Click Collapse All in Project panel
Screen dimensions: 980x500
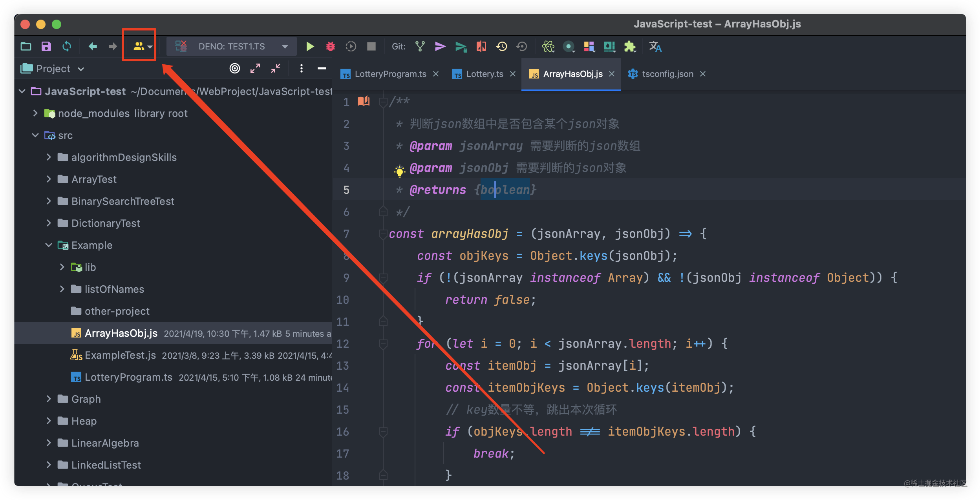[276, 69]
